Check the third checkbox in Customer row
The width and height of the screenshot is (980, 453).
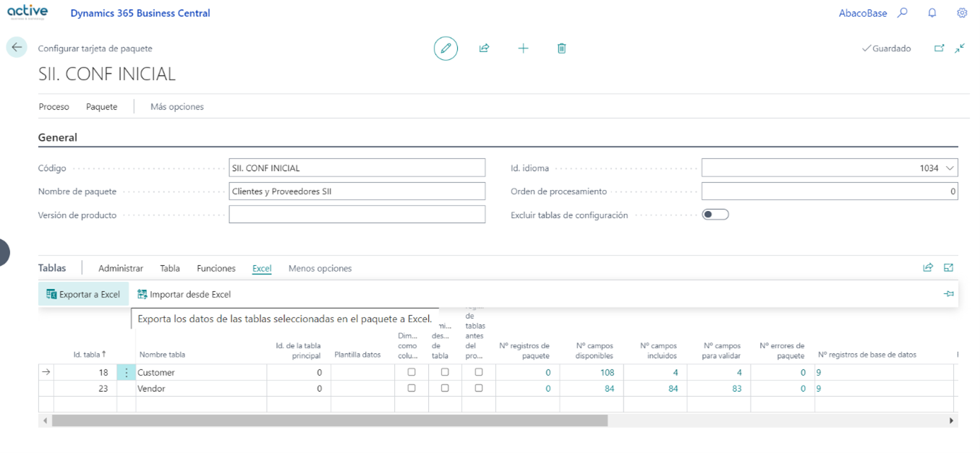[x=479, y=372]
